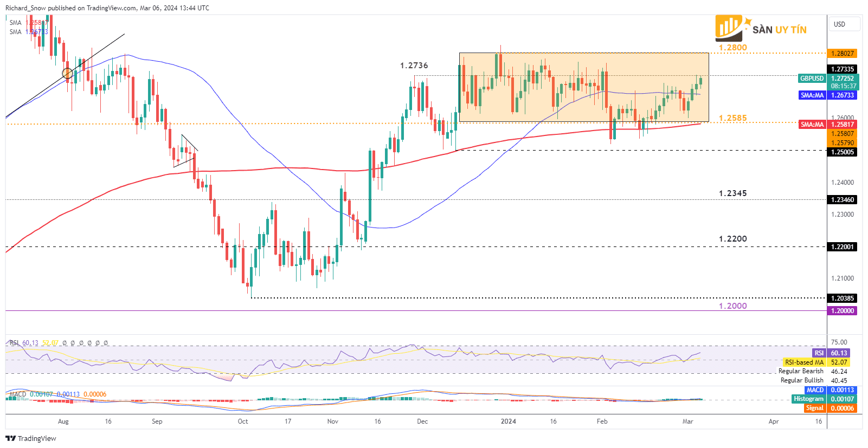
Task: Click the 1.23460 price tag
Action: [x=843, y=199]
